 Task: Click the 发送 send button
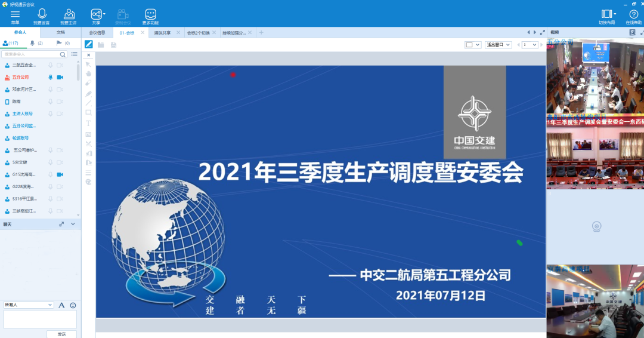pyautogui.click(x=61, y=334)
